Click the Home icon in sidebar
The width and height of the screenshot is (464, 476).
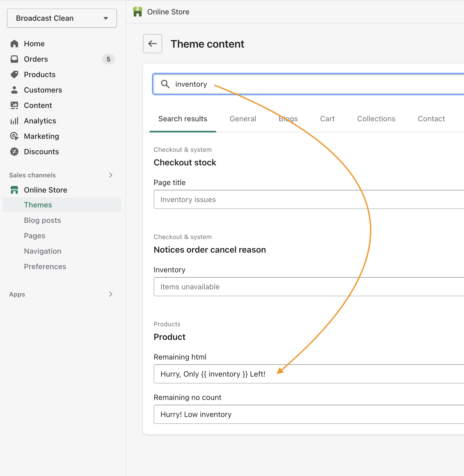14,44
